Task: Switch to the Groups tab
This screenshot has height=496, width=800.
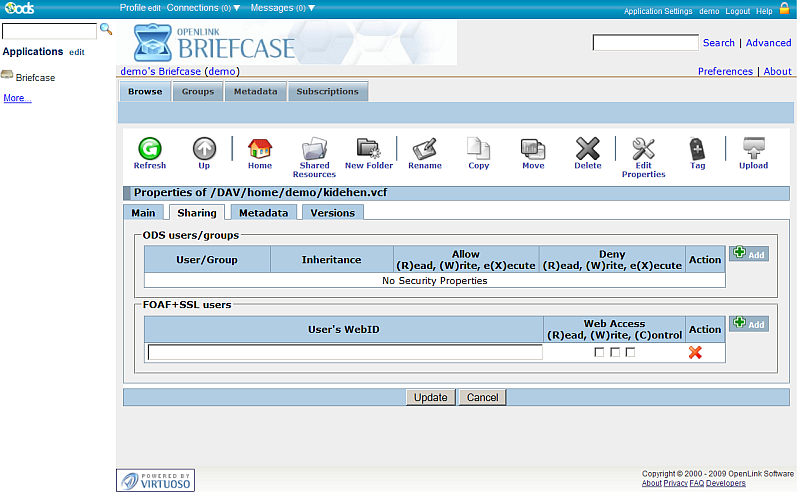Action: 198,91
